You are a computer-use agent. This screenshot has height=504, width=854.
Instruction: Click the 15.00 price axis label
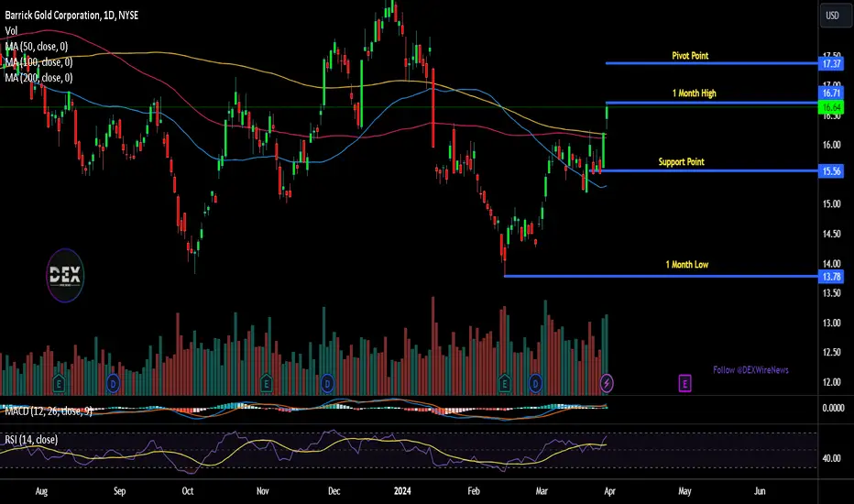coord(832,204)
